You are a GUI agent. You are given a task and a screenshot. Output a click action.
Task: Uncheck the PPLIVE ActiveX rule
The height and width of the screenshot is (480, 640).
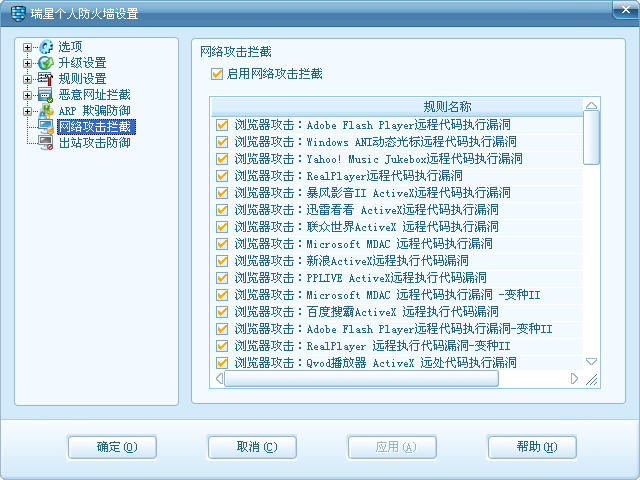pos(222,278)
